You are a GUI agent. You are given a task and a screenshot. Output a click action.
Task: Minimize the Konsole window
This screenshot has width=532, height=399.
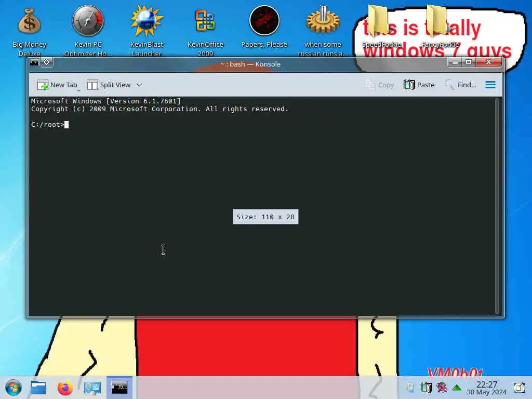[x=455, y=62]
